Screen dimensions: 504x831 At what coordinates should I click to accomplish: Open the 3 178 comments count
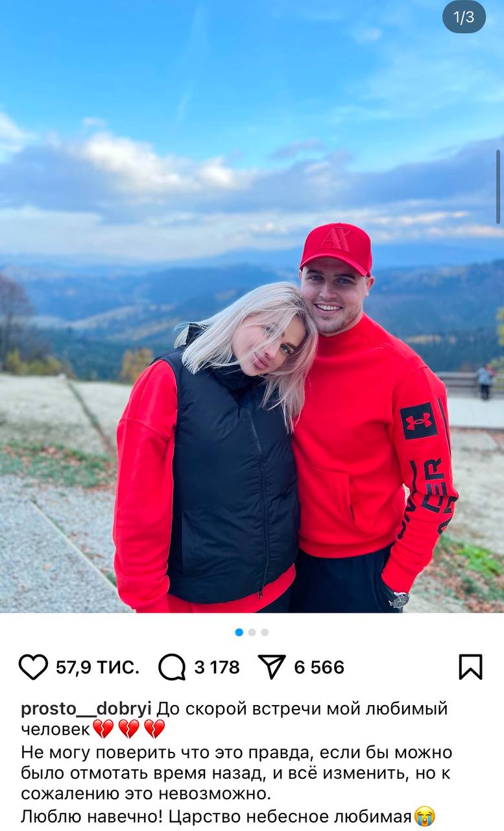[x=217, y=667]
